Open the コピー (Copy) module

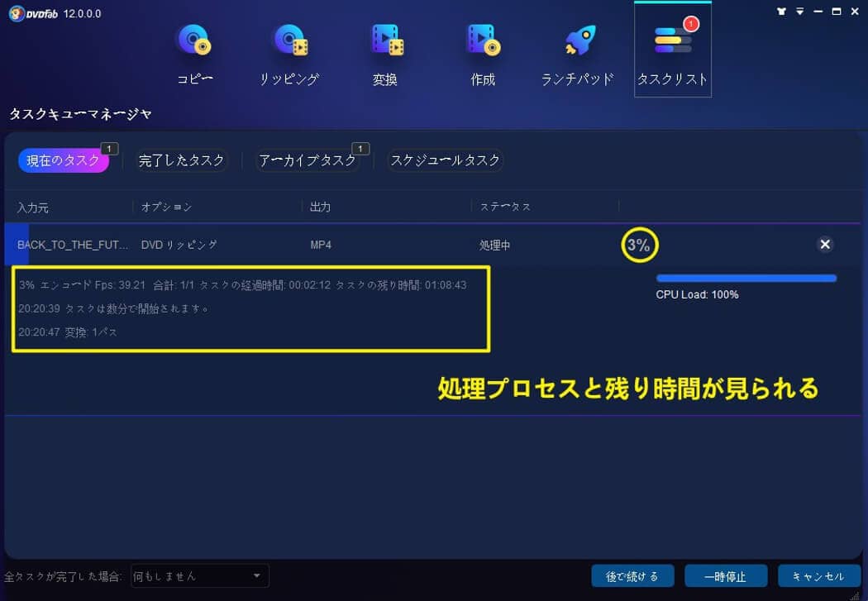point(194,55)
